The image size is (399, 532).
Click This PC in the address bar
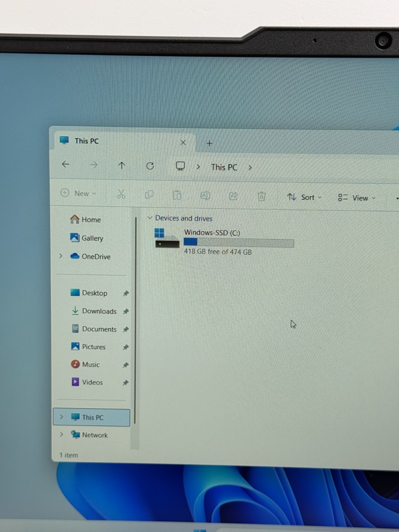coord(224,167)
